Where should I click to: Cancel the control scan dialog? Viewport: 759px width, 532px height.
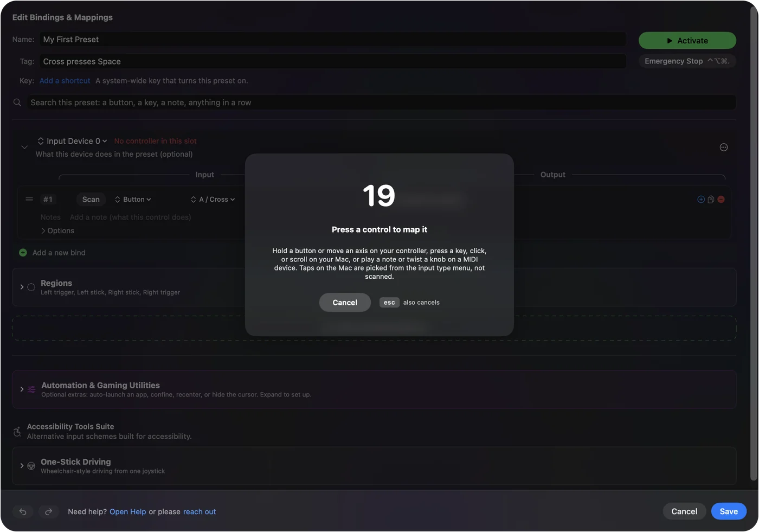tap(345, 303)
